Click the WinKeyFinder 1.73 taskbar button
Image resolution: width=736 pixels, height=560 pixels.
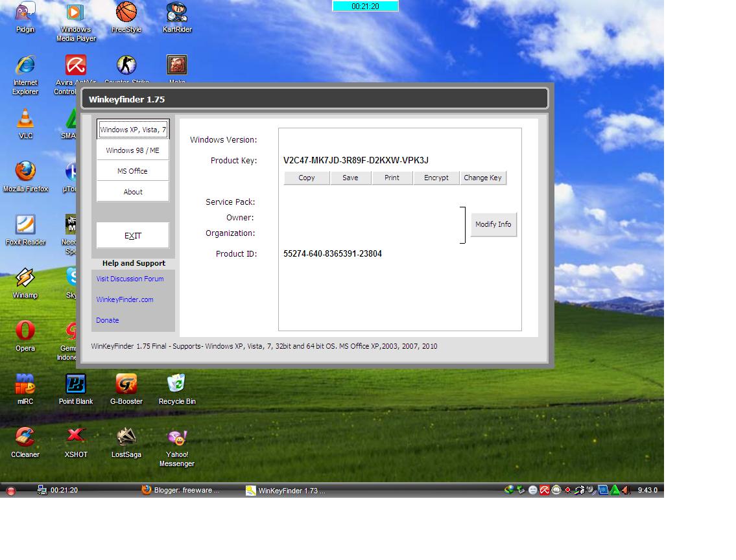(286, 491)
